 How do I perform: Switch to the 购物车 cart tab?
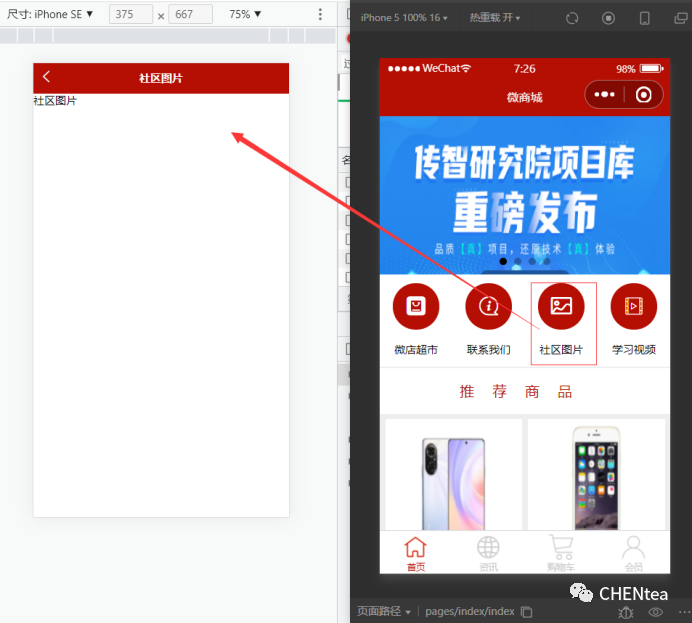(x=561, y=554)
